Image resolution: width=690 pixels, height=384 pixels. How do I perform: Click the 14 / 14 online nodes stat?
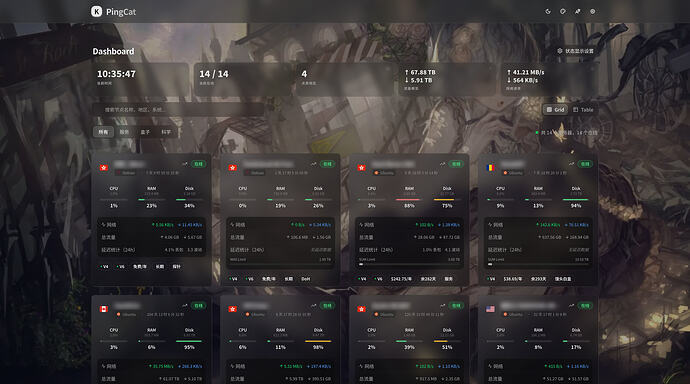coord(214,74)
